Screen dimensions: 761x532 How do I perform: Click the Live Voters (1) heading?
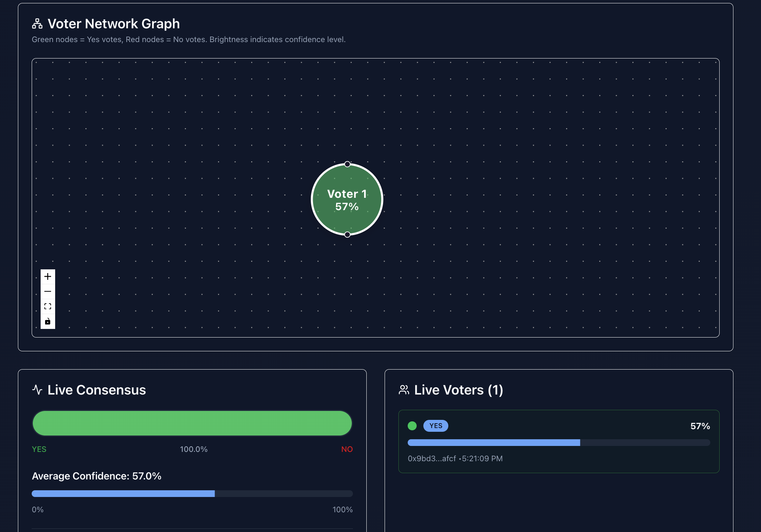458,390
